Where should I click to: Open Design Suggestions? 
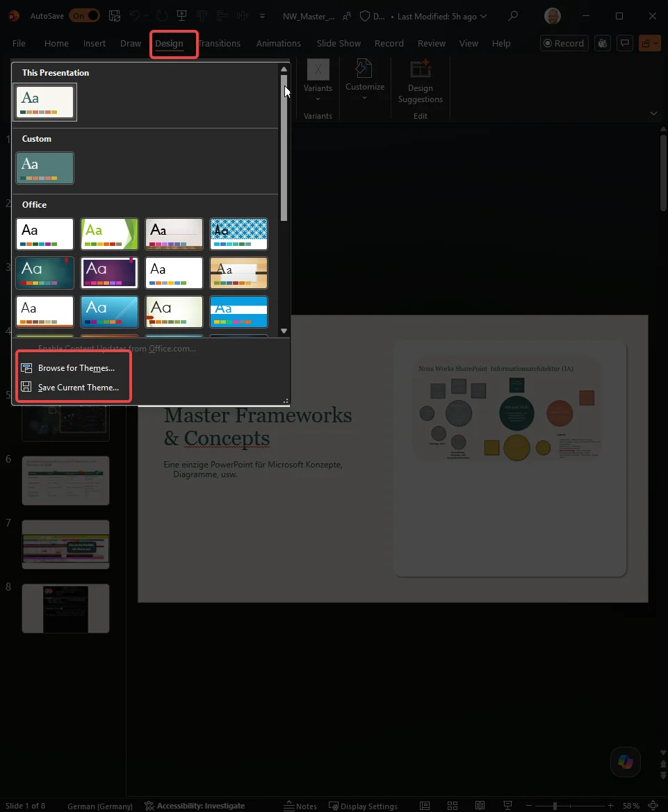[x=421, y=83]
